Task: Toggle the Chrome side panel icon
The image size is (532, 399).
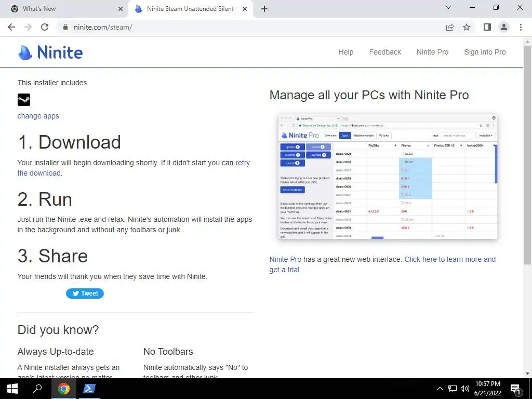Action: [487, 27]
